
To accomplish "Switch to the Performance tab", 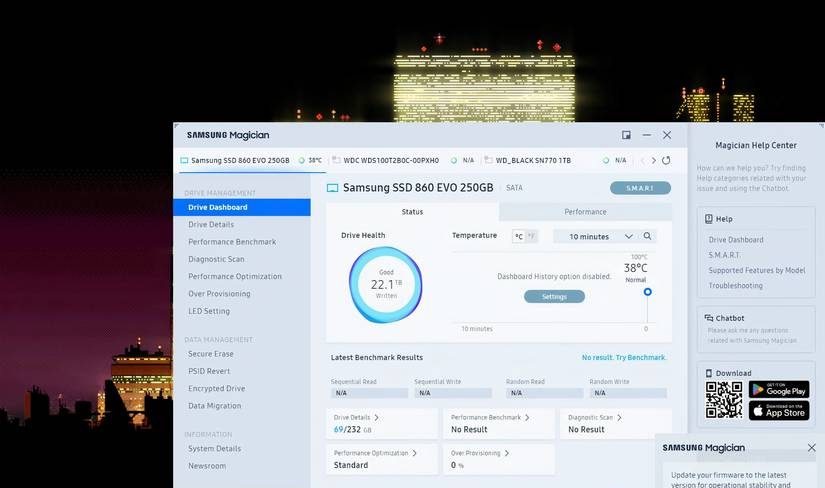I will click(x=585, y=212).
